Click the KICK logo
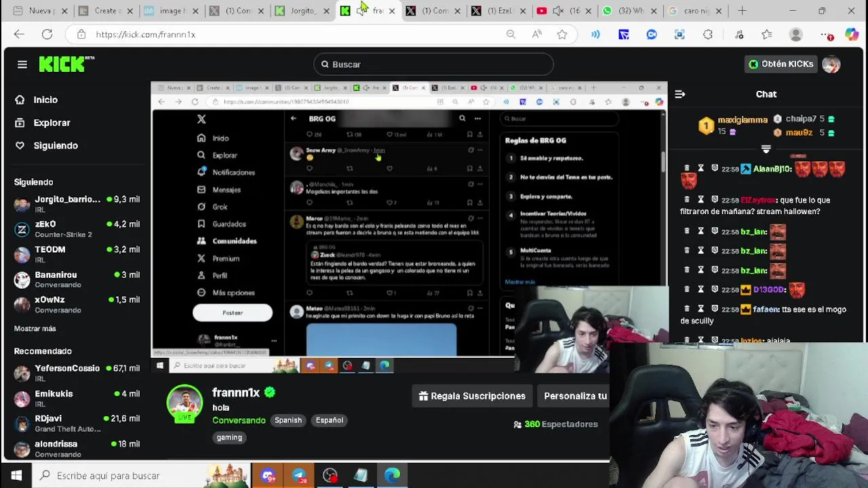The height and width of the screenshot is (488, 868). [x=66, y=64]
